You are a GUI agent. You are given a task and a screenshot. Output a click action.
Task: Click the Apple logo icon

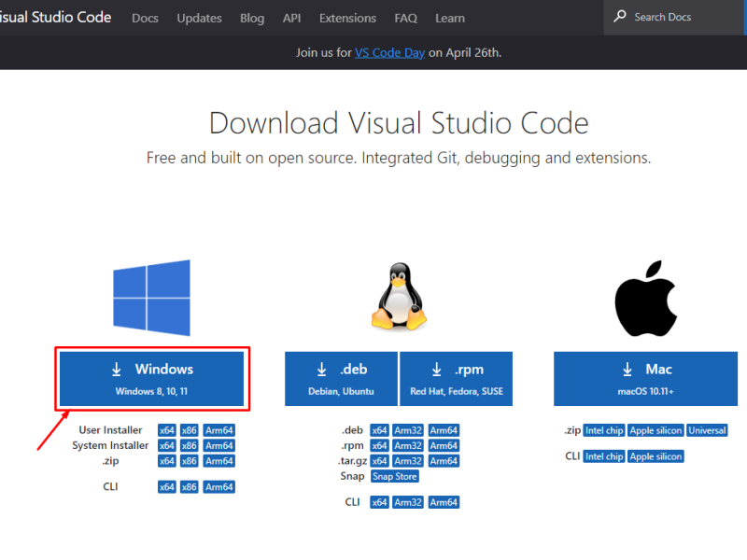point(646,298)
